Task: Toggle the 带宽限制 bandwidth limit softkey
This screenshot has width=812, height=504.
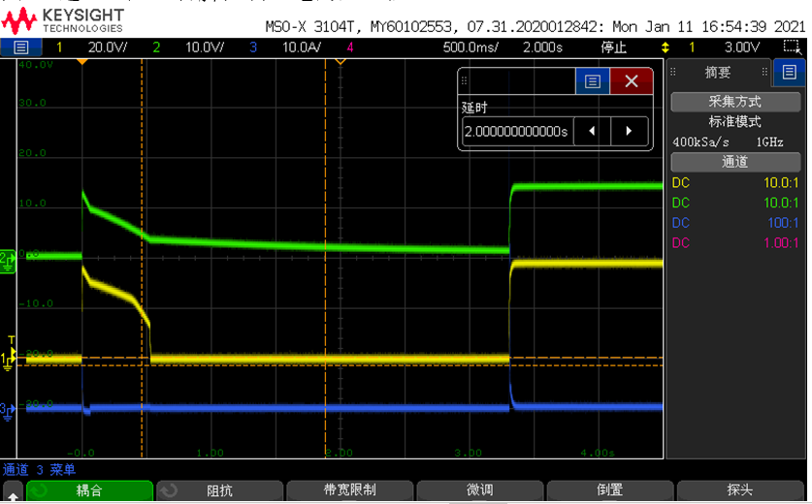Action: click(x=349, y=490)
